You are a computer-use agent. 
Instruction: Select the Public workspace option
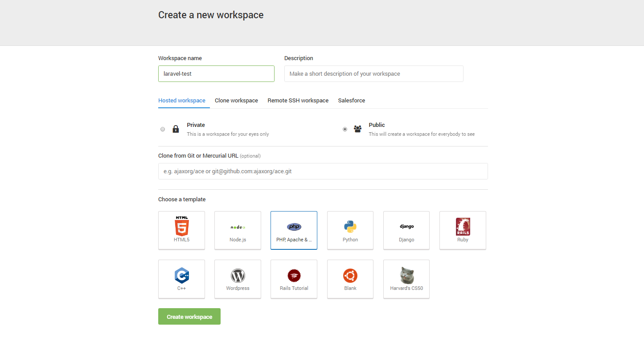(345, 129)
